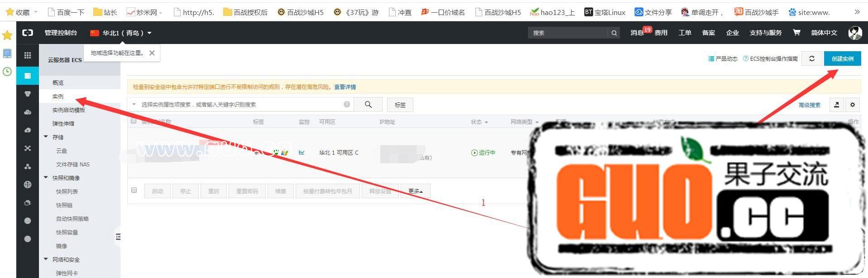868x278 pixels.
Task: Click the export list icon button
Action: click(836, 105)
